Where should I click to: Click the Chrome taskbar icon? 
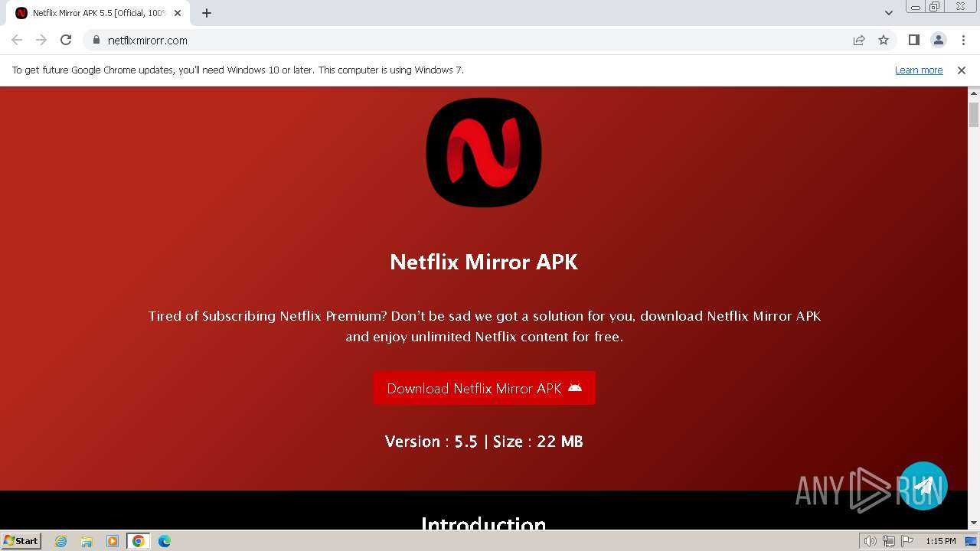139,541
